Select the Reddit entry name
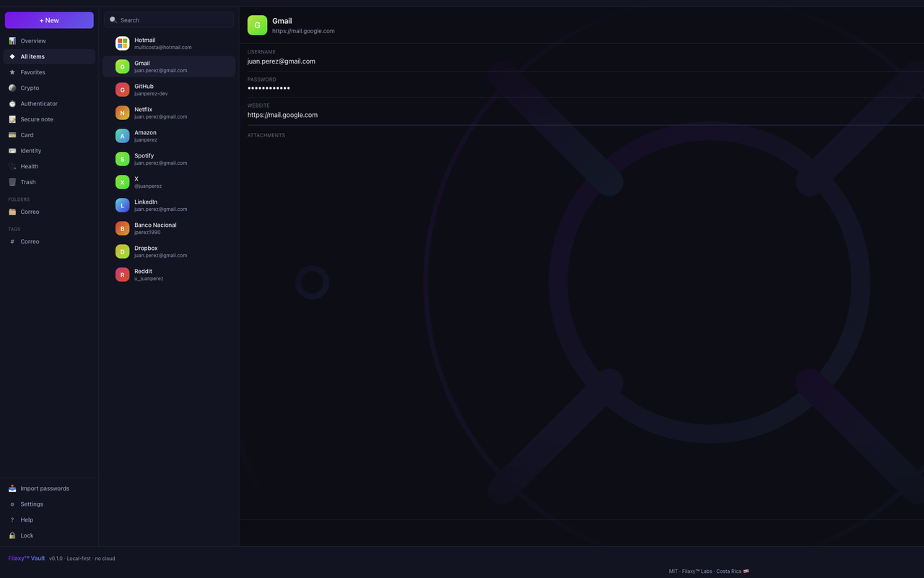The height and width of the screenshot is (578, 924). [143, 272]
